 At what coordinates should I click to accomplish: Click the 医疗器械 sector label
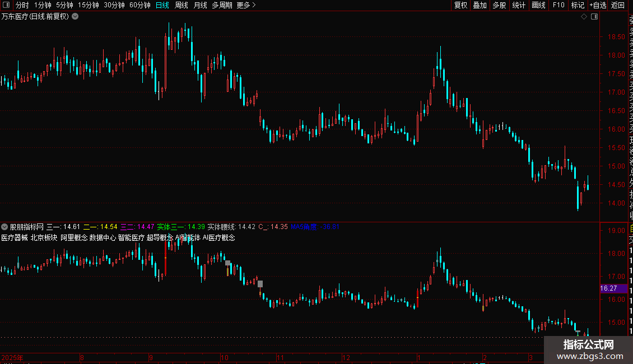click(15, 237)
